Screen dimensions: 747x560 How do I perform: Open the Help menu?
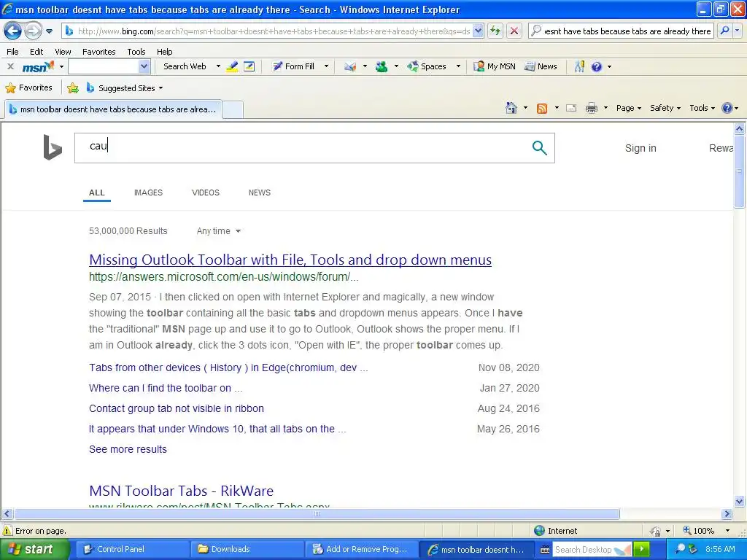(x=164, y=52)
